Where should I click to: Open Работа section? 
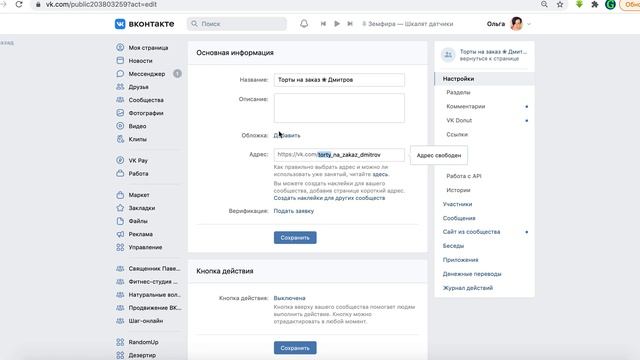coord(133,173)
